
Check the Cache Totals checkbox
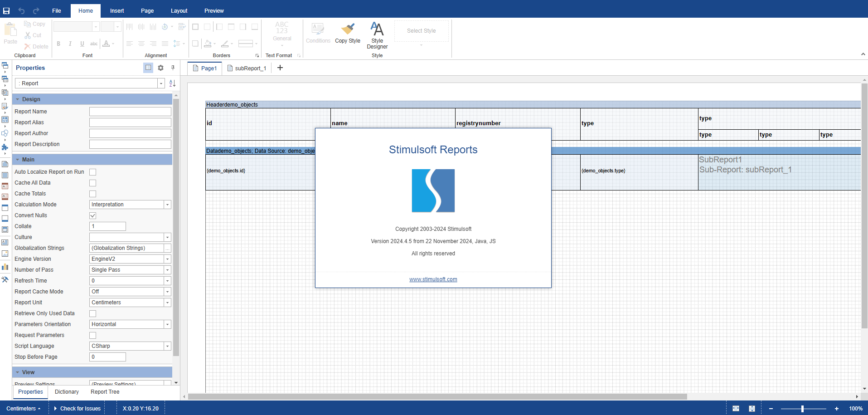(x=93, y=194)
